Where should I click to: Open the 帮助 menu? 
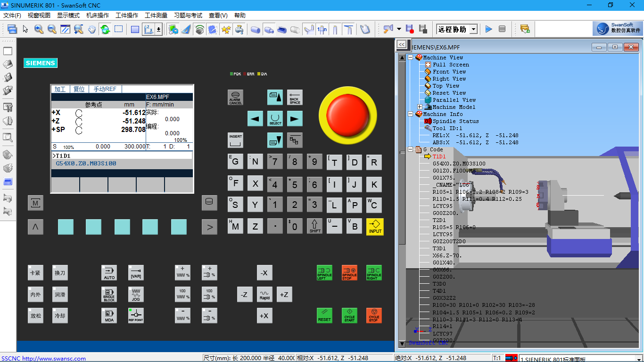point(240,16)
